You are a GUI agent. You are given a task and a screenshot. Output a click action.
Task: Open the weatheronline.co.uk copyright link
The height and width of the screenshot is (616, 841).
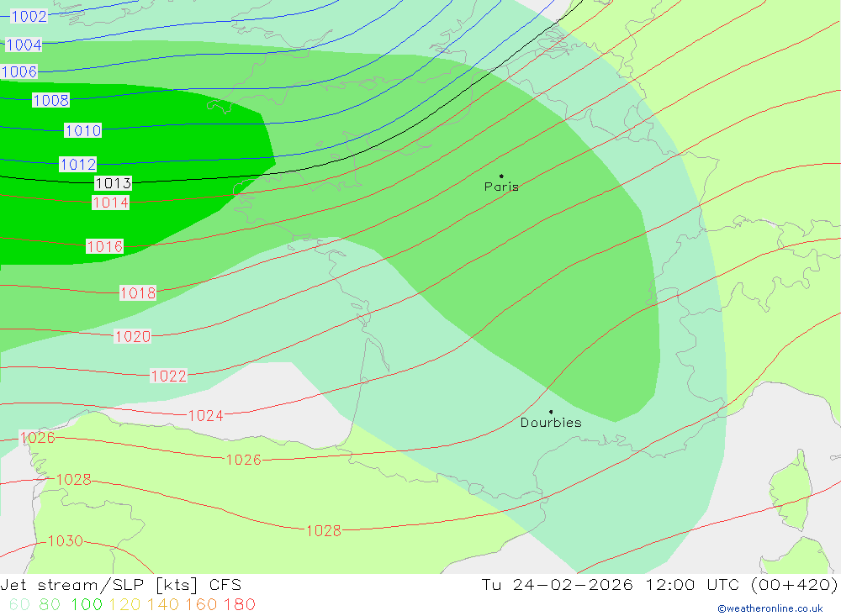pos(770,608)
